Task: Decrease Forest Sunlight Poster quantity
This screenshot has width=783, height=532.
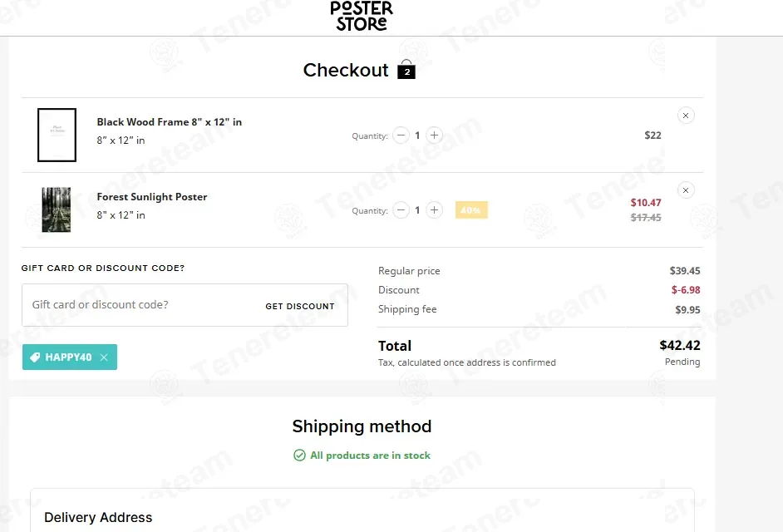Action: coord(401,210)
